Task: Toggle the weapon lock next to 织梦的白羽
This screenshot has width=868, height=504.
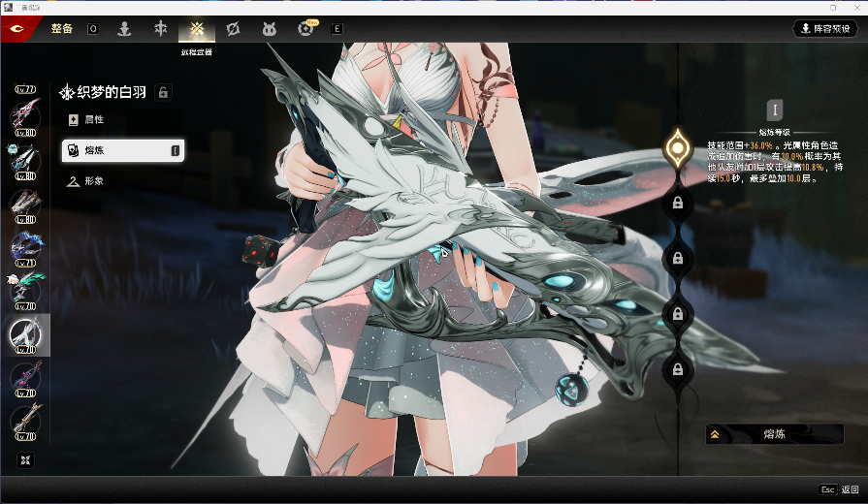Action: 164,92
